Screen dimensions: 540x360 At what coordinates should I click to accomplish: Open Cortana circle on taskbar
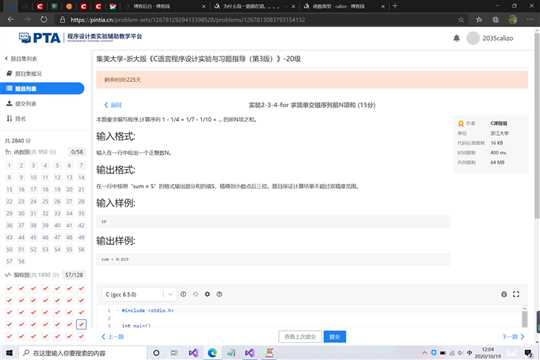click(156, 353)
